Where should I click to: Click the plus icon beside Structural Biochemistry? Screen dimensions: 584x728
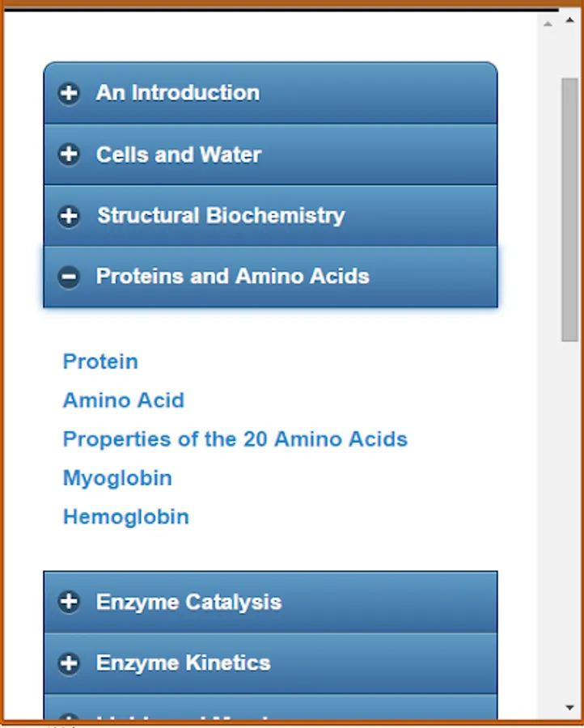69,216
